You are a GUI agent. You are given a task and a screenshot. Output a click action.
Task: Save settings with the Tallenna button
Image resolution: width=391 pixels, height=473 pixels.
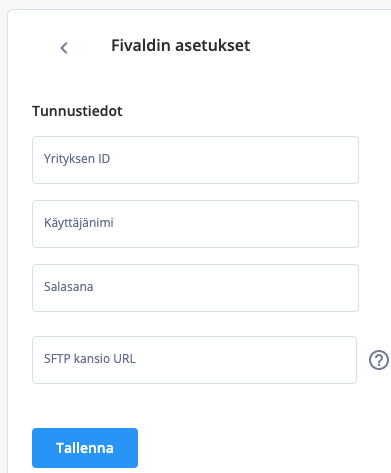[85, 448]
